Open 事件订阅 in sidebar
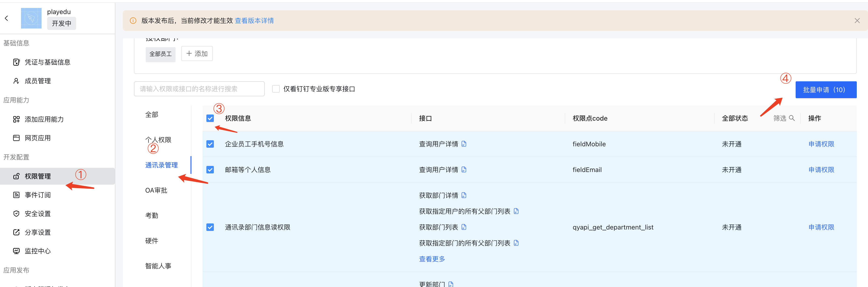Viewport: 868px width, 287px height. [37, 195]
